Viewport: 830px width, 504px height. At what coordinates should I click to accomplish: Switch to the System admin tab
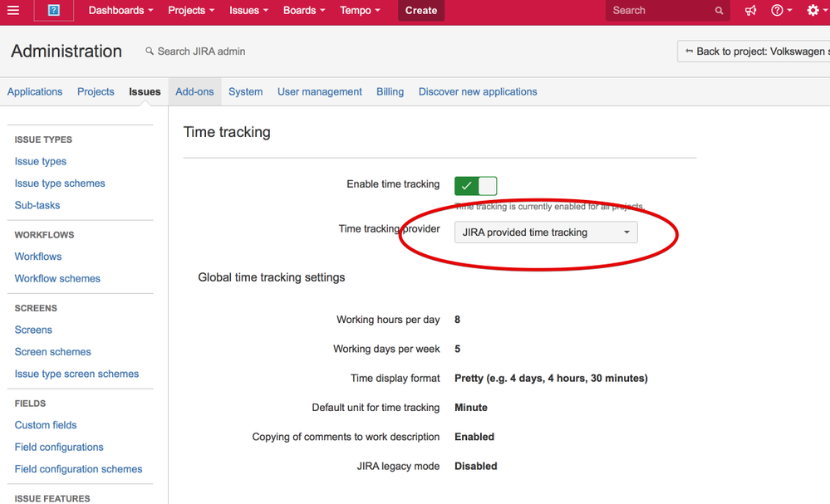click(246, 91)
